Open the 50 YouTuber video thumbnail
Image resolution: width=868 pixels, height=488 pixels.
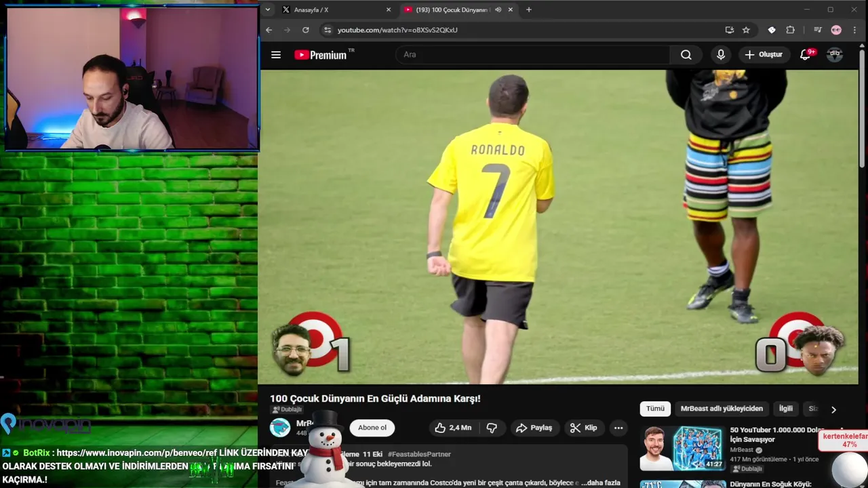(x=683, y=448)
